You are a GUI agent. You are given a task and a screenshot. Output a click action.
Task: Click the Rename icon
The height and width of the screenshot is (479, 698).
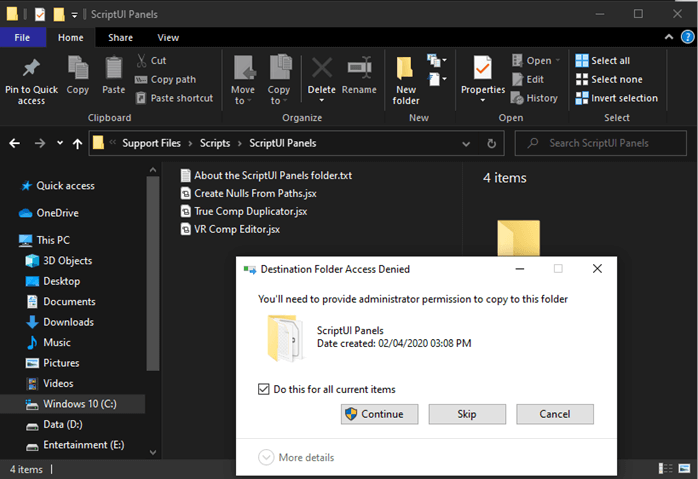[359, 68]
